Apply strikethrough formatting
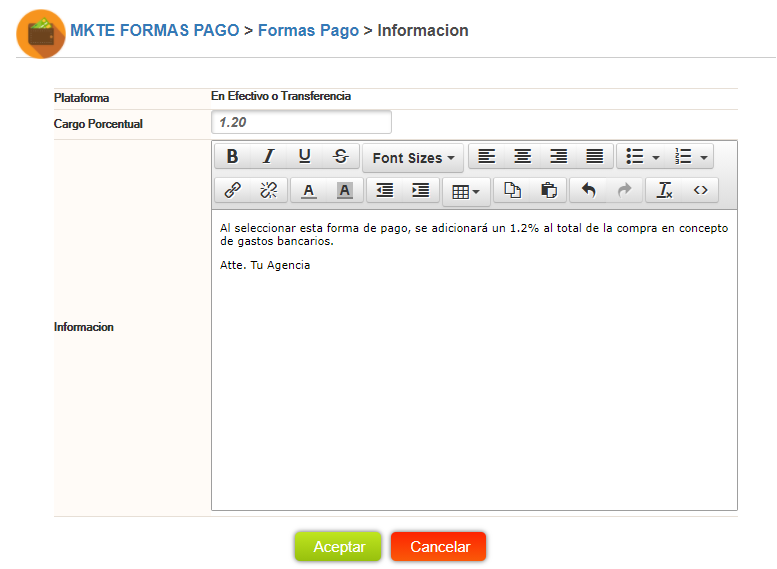 [x=341, y=157]
